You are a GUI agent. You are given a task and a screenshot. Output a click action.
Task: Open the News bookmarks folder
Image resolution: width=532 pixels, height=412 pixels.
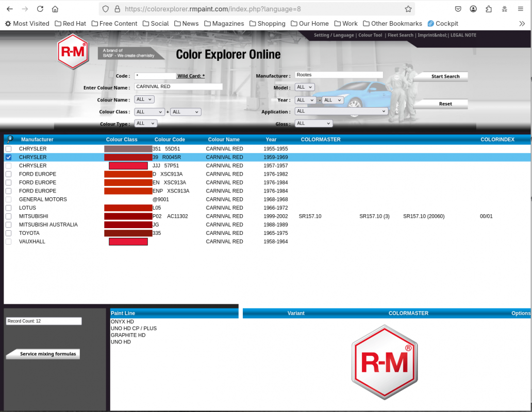click(x=186, y=24)
